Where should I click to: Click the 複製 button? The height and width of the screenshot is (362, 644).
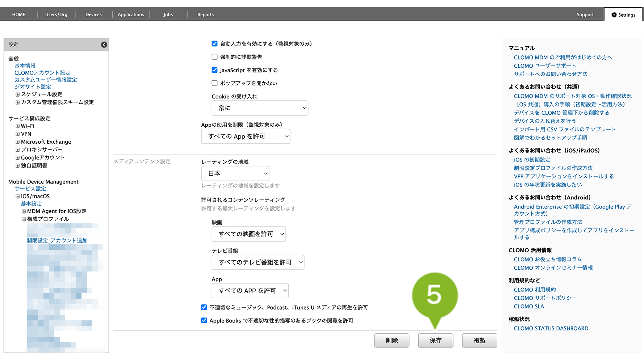pyautogui.click(x=479, y=340)
